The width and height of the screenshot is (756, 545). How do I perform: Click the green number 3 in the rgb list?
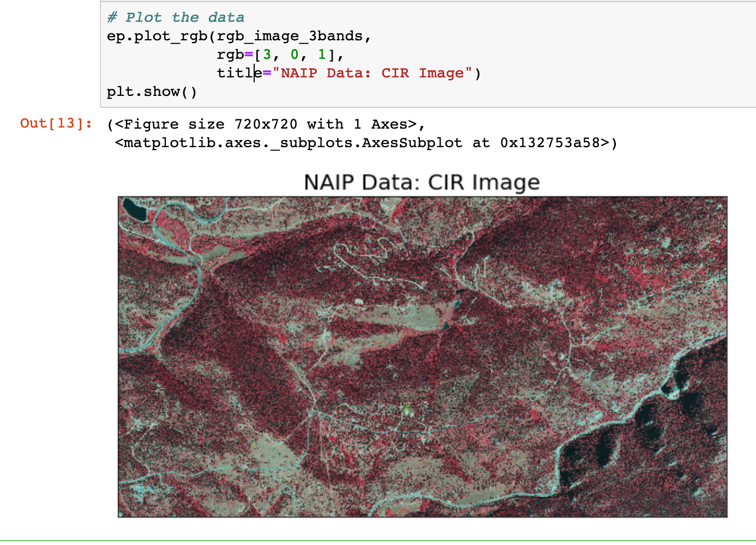(266, 54)
